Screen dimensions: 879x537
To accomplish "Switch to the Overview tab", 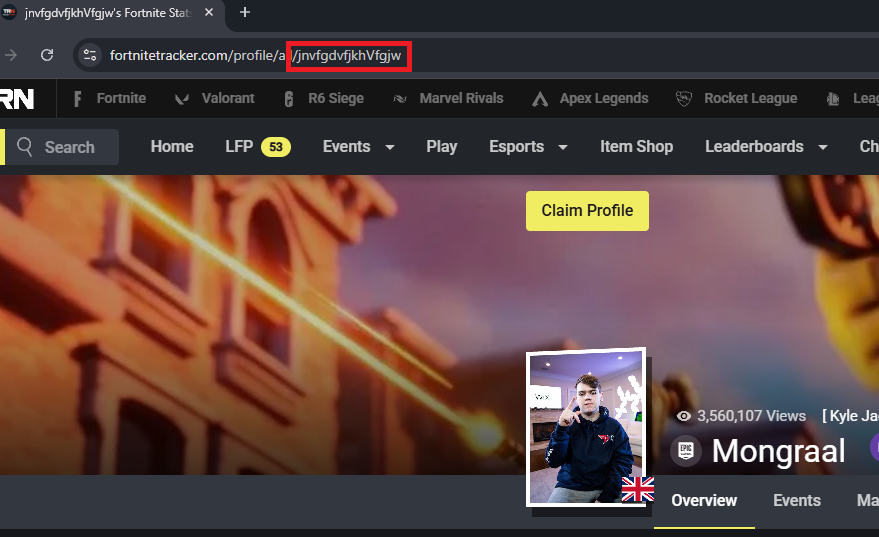I will coord(704,501).
